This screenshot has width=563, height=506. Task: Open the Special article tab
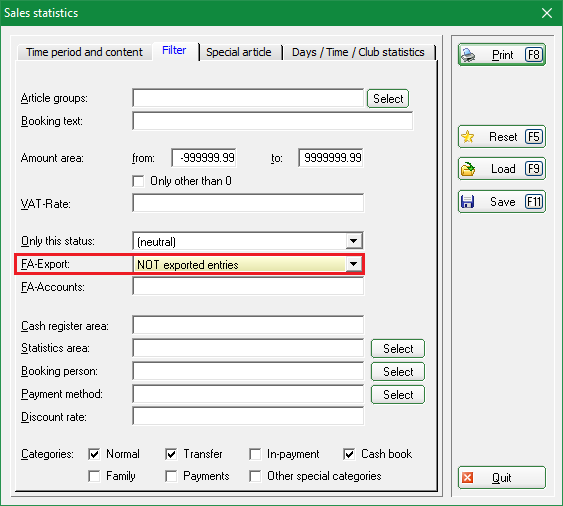239,52
